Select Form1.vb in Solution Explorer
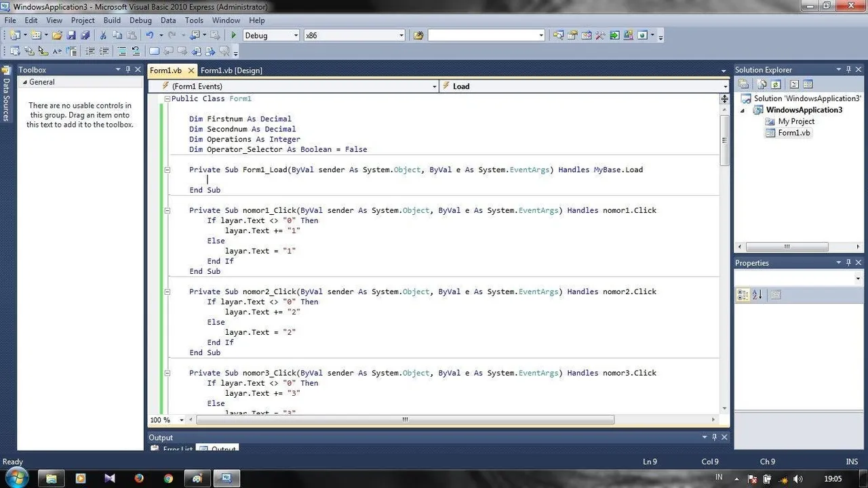The height and width of the screenshot is (488, 868). coord(794,134)
